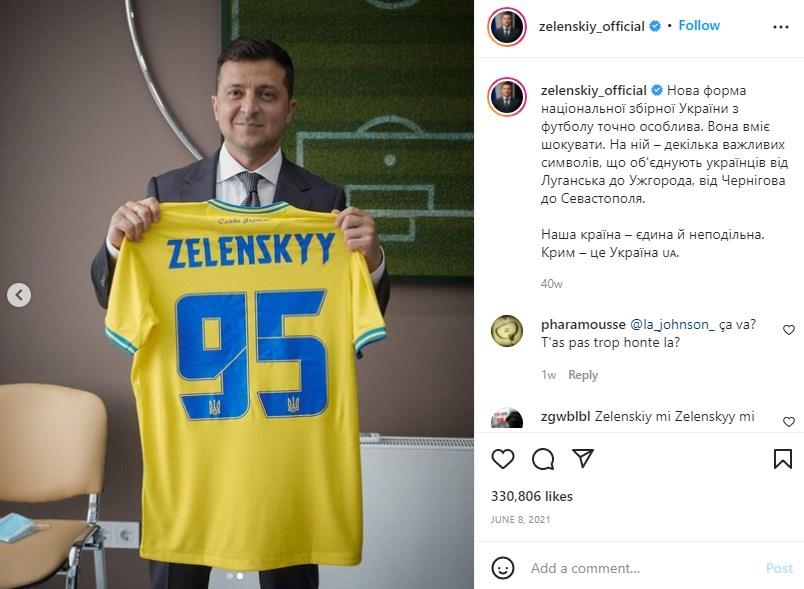The image size is (804, 589).
Task: Share post with paper plane icon
Action: tap(582, 458)
